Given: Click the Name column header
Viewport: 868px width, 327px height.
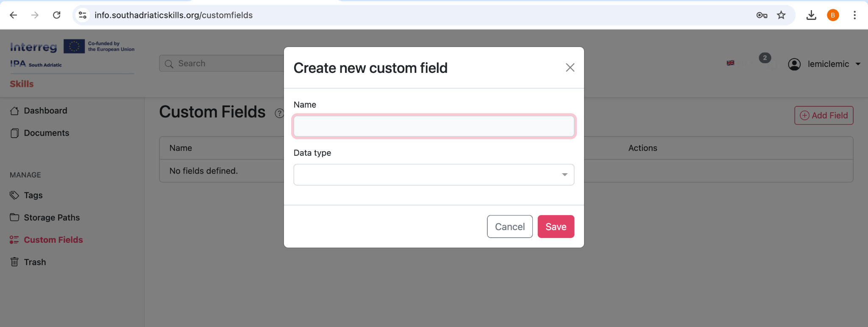Looking at the screenshot, I should point(181,148).
